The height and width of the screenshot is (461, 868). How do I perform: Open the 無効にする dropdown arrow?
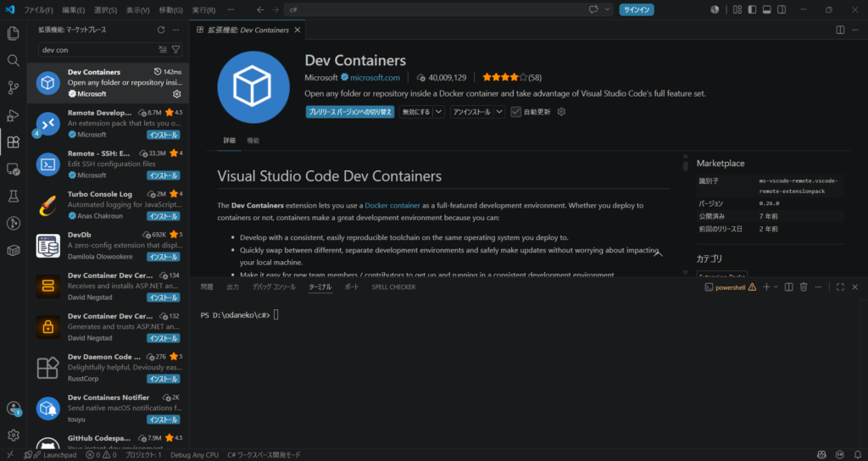438,112
